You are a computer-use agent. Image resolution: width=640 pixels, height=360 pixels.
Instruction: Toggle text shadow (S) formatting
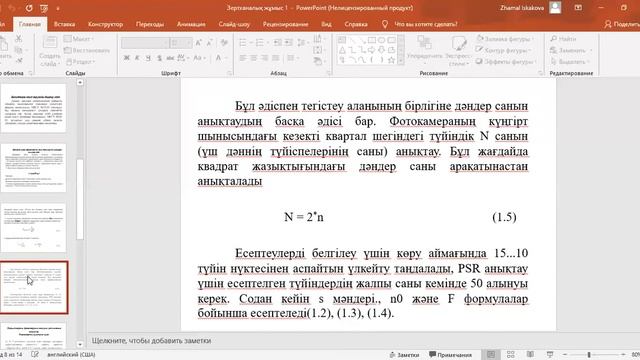[159, 58]
